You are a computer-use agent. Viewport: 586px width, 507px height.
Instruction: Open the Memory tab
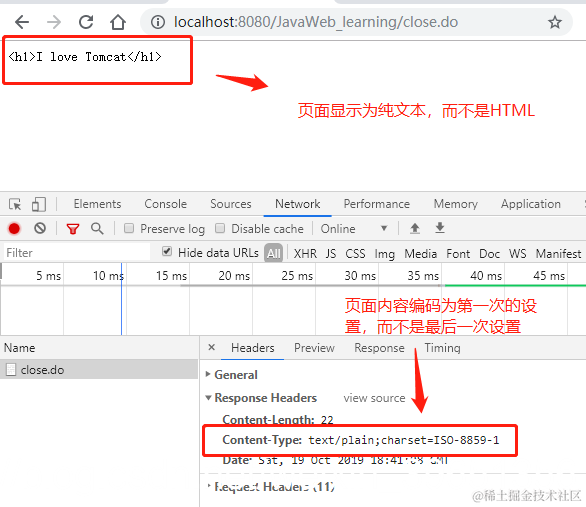[x=456, y=204]
